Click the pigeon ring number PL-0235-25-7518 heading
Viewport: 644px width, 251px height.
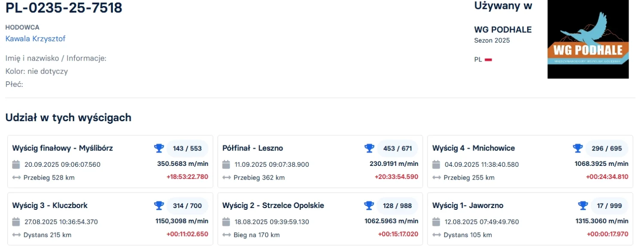point(64,8)
